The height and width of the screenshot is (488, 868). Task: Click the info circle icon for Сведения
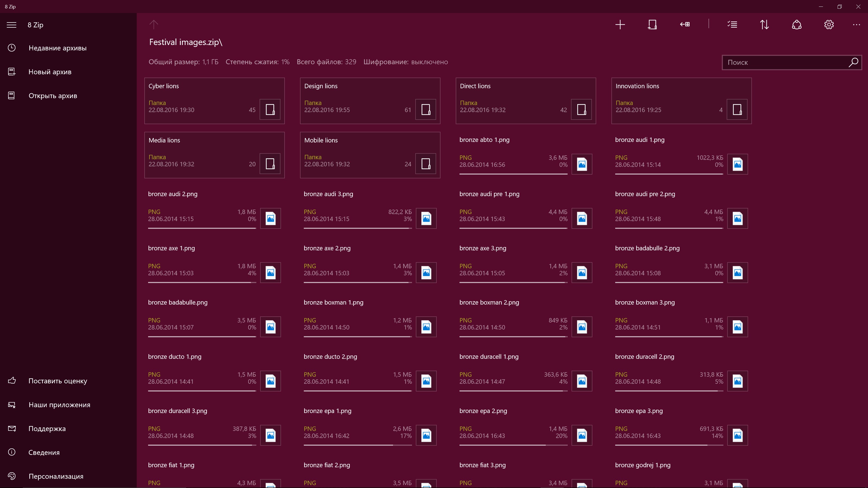(x=12, y=452)
